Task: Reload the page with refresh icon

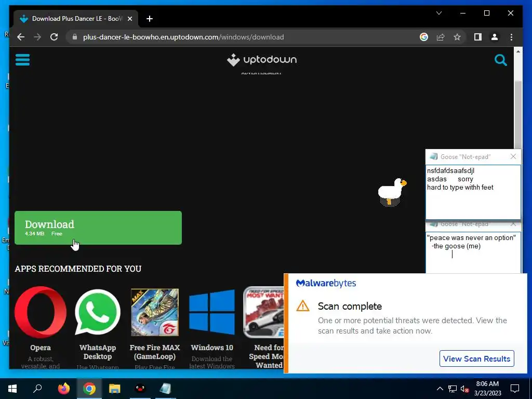Action: [x=54, y=37]
